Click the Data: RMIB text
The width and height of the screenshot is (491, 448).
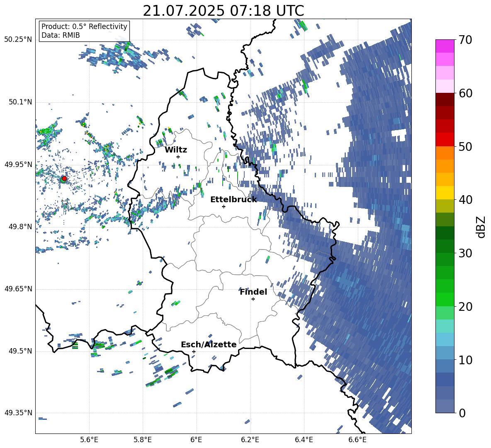pos(61,35)
